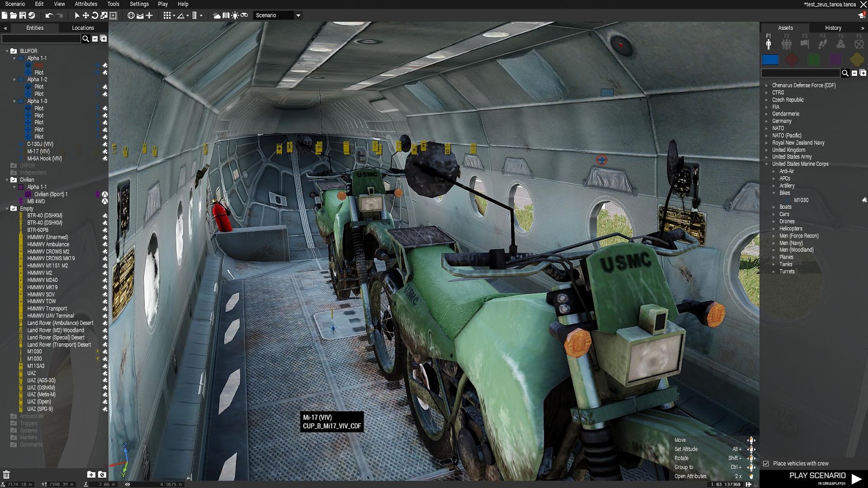
Task: Open the Attributes menu
Action: [x=86, y=4]
